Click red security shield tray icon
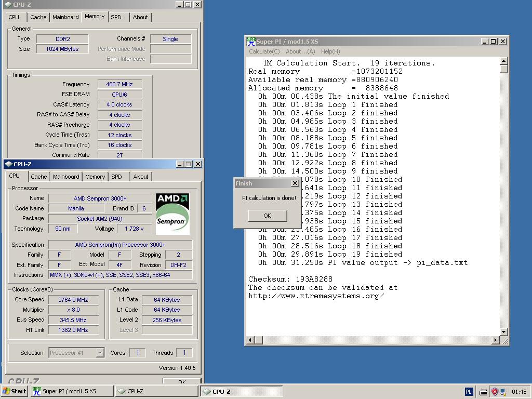532x399 pixels. coord(495,392)
